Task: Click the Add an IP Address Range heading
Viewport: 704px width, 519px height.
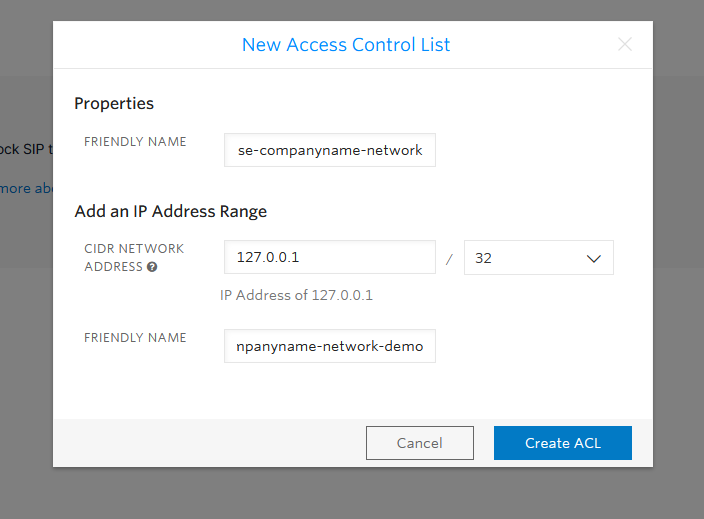Action: [x=171, y=211]
